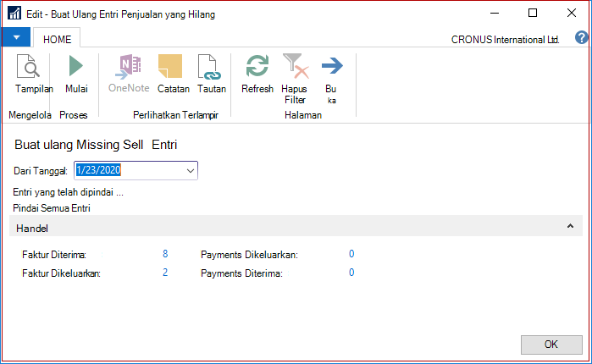
Task: Open the blue application menu dropdown
Action: point(16,37)
